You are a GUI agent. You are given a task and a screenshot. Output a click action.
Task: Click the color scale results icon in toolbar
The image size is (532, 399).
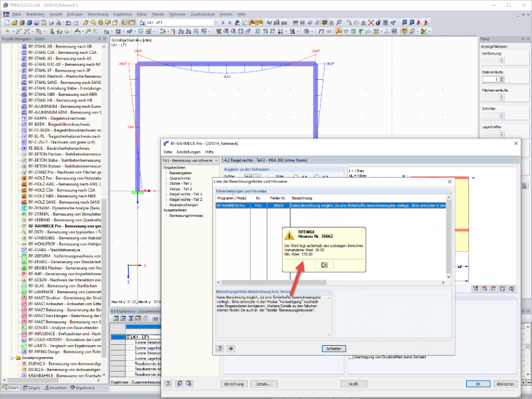pos(423,31)
